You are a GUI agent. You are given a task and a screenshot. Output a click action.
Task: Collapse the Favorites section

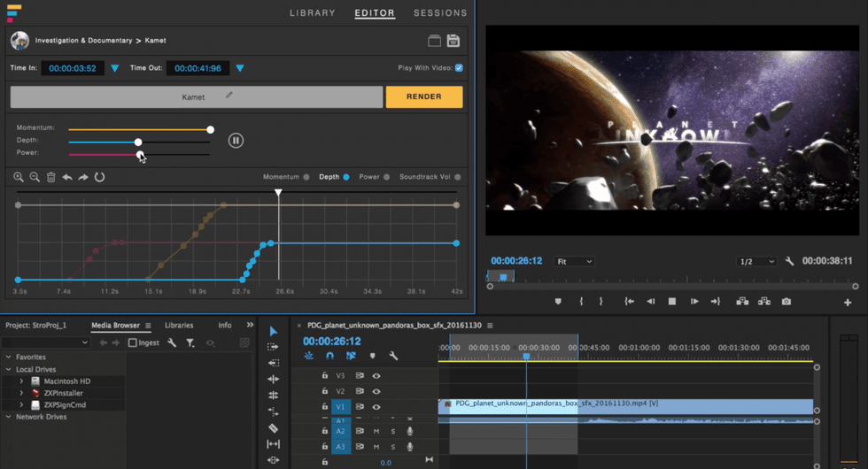point(8,357)
